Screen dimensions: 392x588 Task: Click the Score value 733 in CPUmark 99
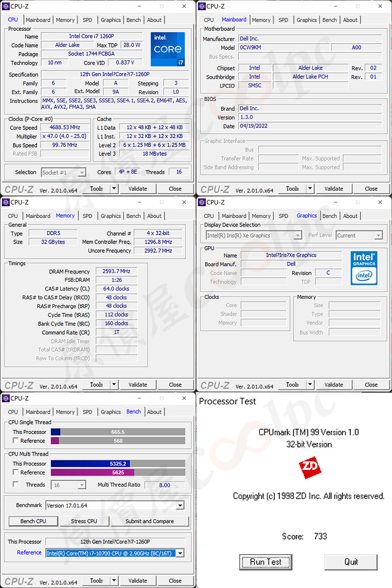point(320,537)
